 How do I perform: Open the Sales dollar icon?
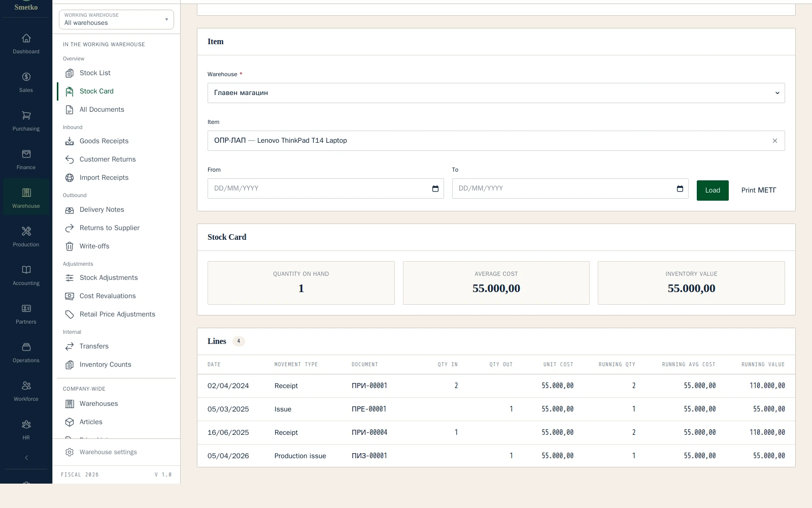[26, 77]
